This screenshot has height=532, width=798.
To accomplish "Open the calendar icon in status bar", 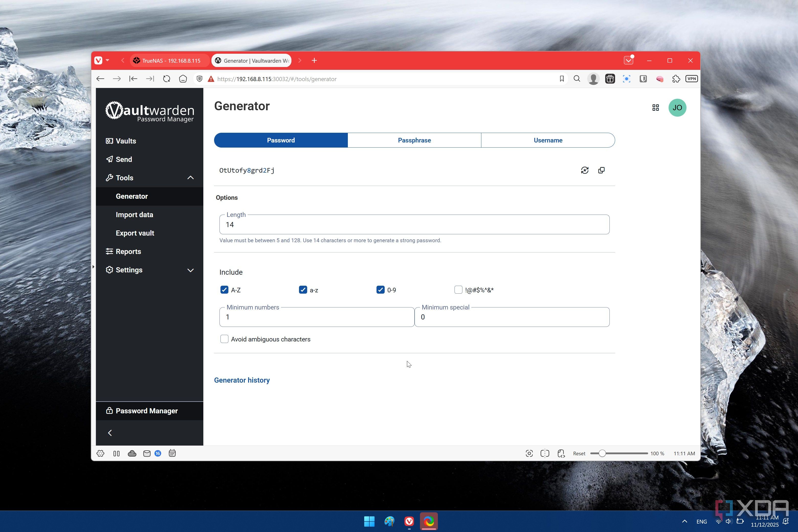I will (x=172, y=453).
